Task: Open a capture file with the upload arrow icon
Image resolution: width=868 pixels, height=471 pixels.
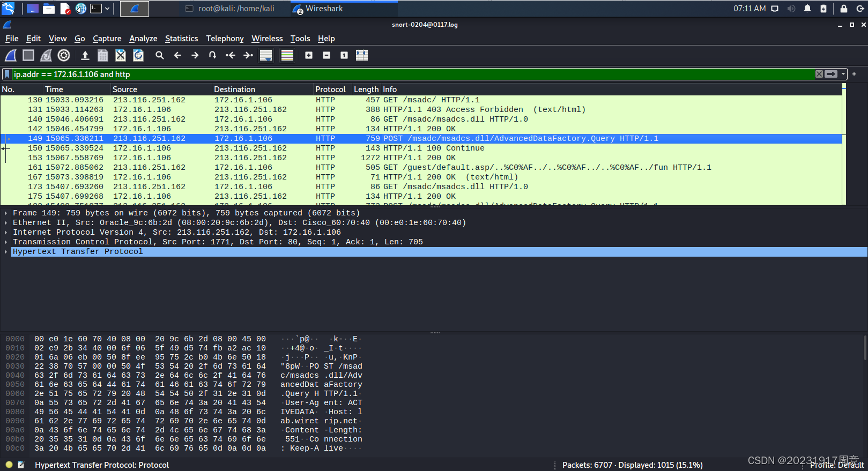Action: pos(85,55)
